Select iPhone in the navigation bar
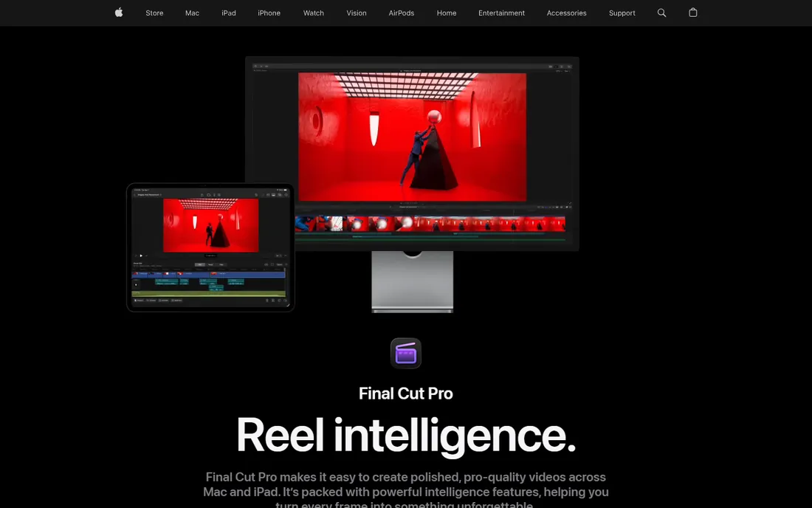 coord(269,13)
